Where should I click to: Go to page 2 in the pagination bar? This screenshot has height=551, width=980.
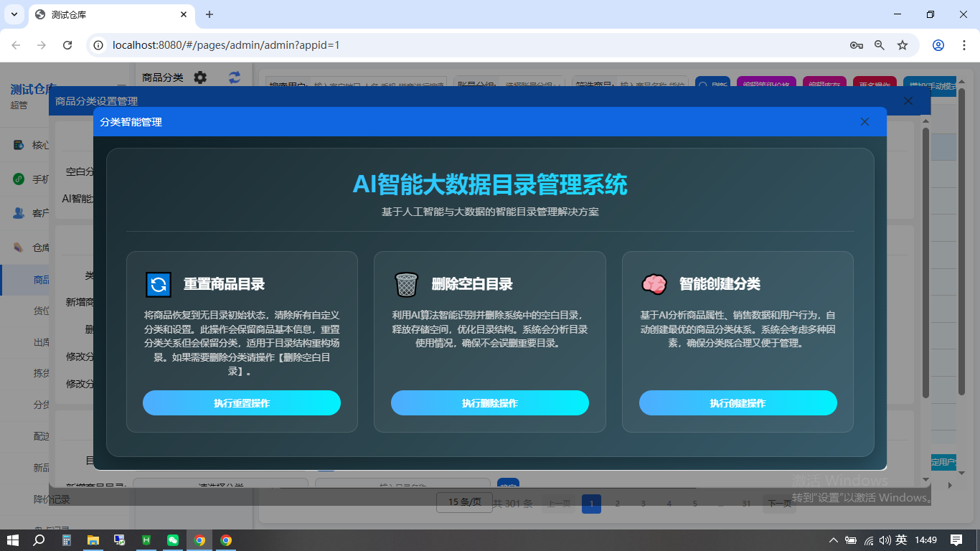[x=618, y=504]
